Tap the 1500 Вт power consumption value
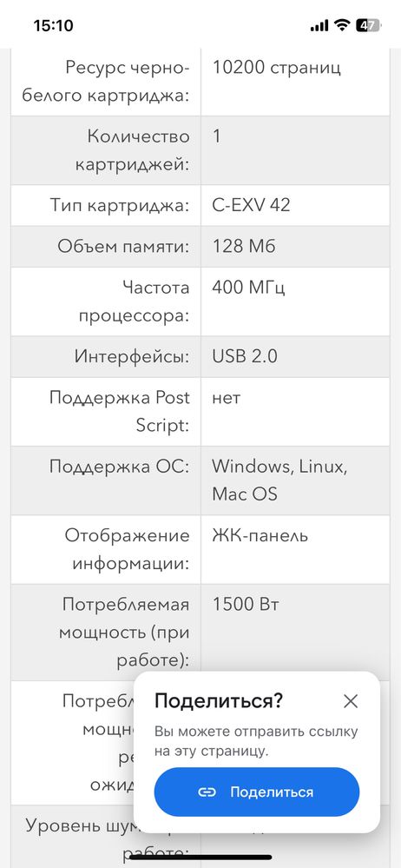This screenshot has height=868, width=401. 246,605
